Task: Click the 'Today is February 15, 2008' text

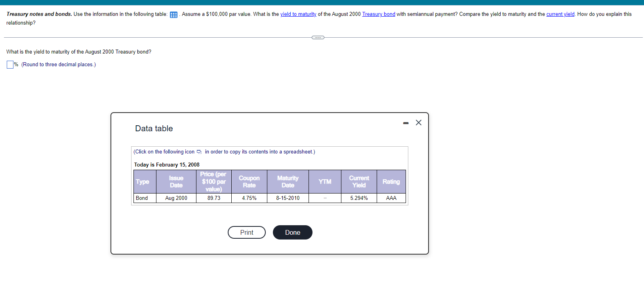Action: 167,165
